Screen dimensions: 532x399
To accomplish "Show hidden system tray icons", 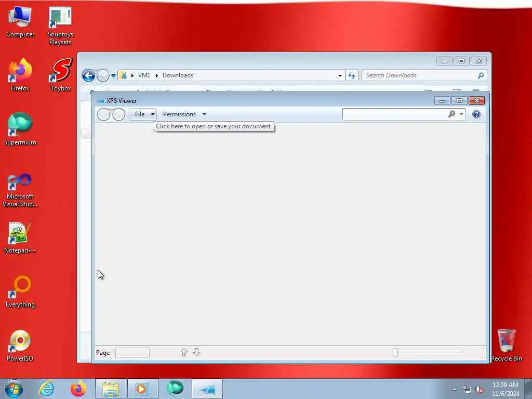I will tap(454, 390).
